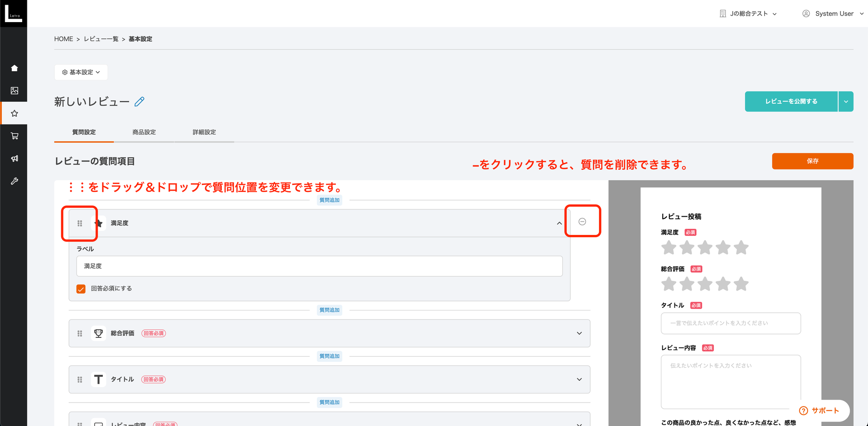Screen dimensions: 868x426
Task: Click the megaphone sidebar icon
Action: [14, 159]
